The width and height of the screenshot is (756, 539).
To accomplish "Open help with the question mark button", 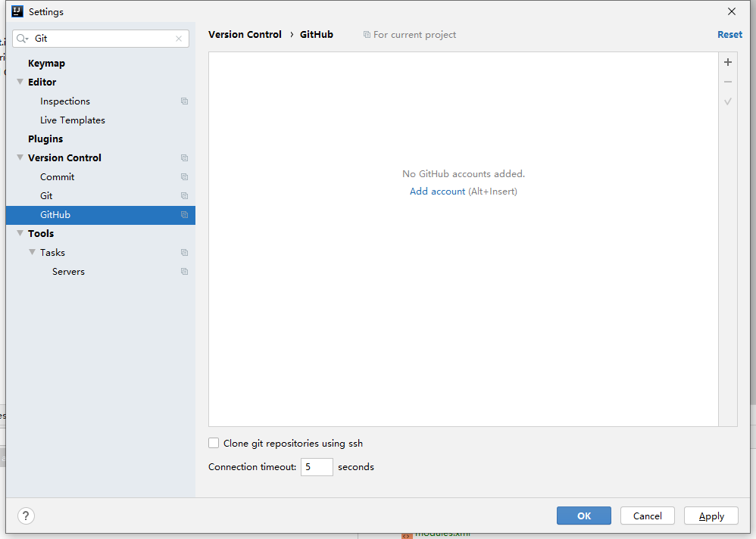I will click(26, 516).
